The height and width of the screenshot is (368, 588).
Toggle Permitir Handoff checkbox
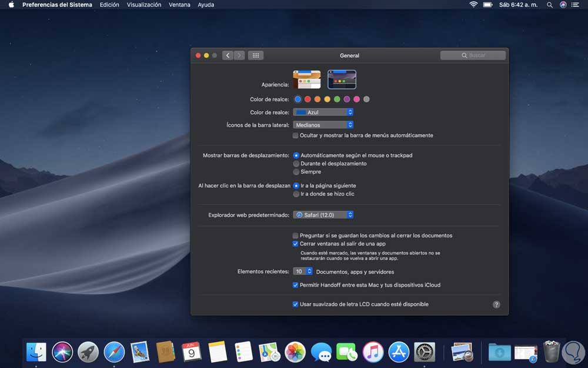[x=296, y=286]
